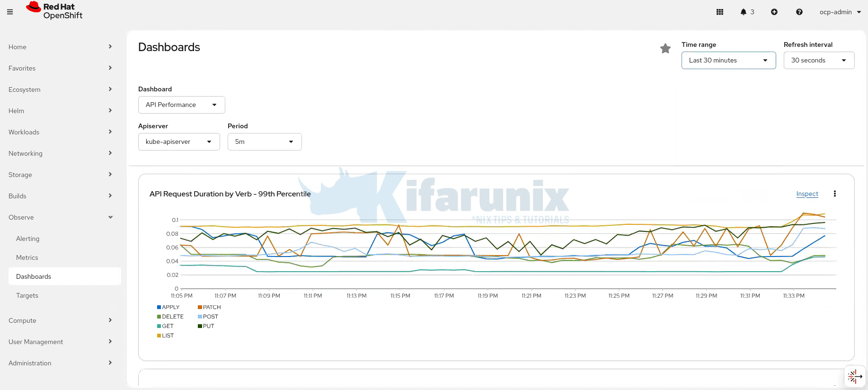Expand the User Management navigation section

click(x=61, y=342)
